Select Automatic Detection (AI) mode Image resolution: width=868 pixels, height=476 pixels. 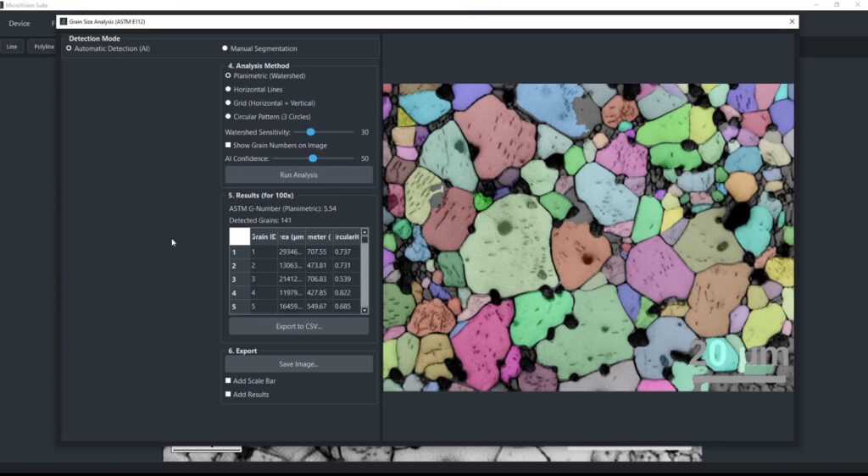(x=70, y=48)
